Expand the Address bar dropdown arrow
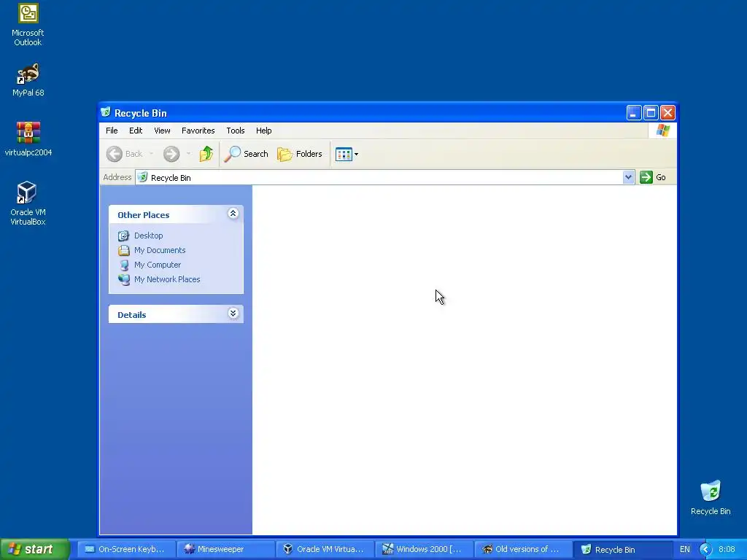Screen dimensions: 747x560 628,177
